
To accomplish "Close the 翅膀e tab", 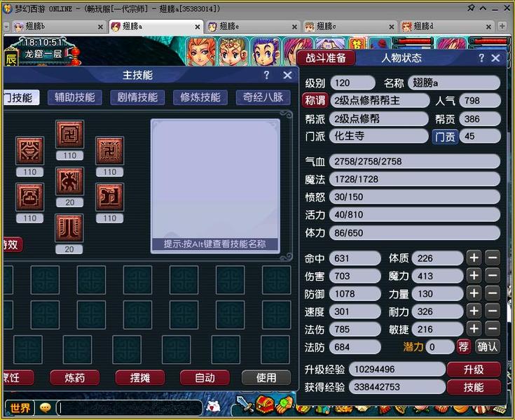I will [x=294, y=27].
